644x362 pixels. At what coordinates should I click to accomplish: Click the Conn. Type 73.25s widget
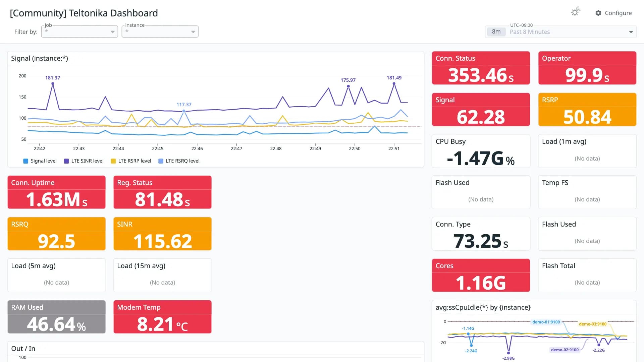click(x=481, y=234)
